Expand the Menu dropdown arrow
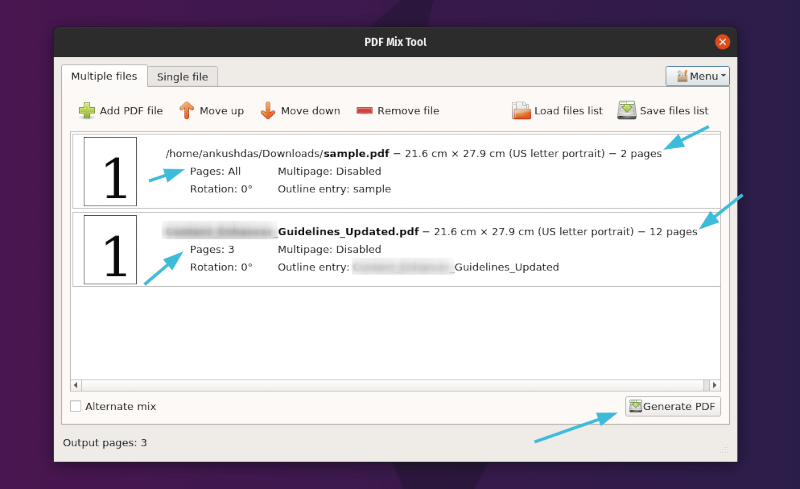Screen dimensions: 800x489 [723, 76]
